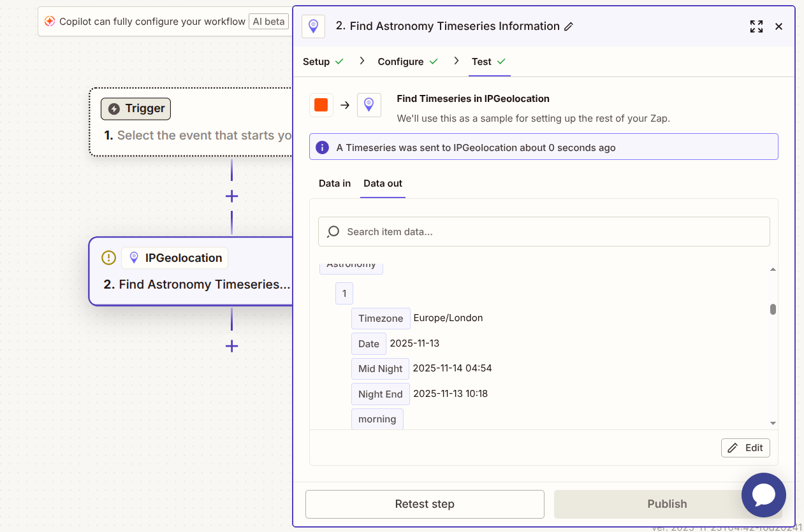The width and height of the screenshot is (804, 532).
Task: Add step using plus below Trigger
Action: [231, 196]
